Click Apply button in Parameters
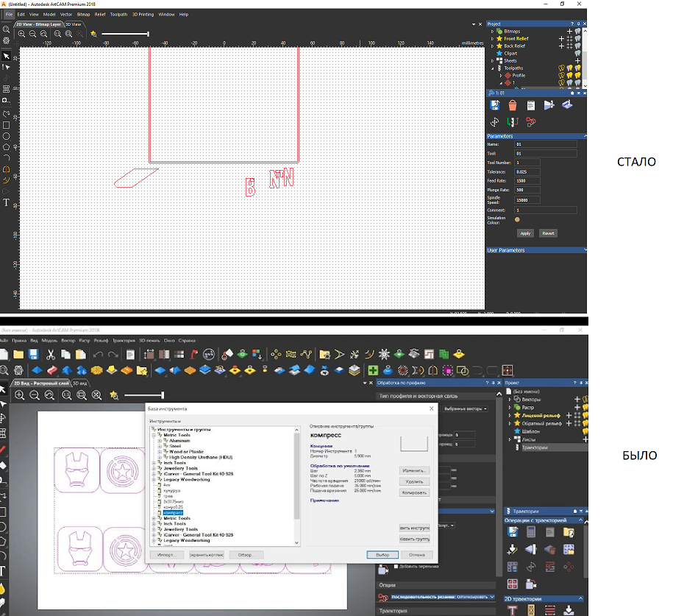 525,233
